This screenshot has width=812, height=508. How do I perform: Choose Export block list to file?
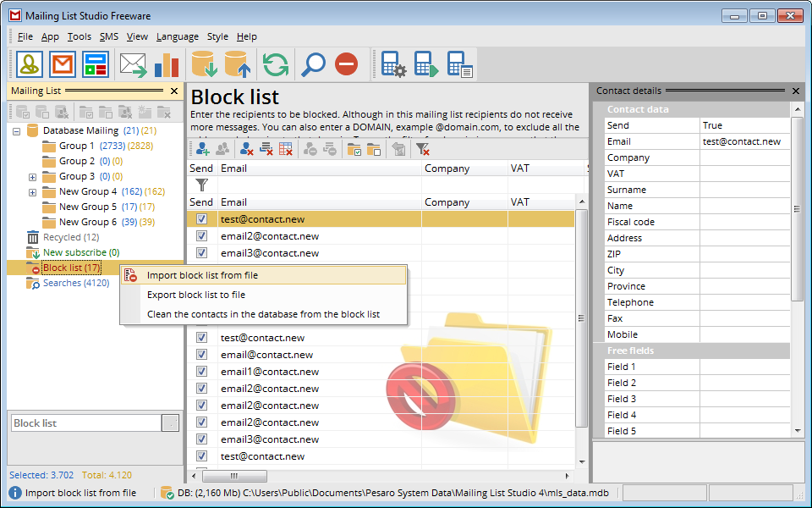point(196,295)
